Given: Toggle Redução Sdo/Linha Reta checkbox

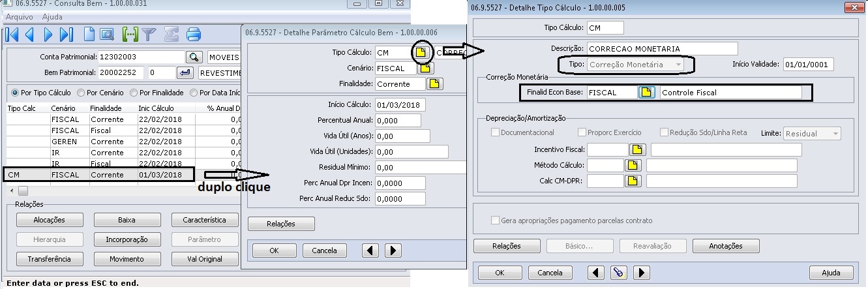Looking at the screenshot, I should 664,132.
